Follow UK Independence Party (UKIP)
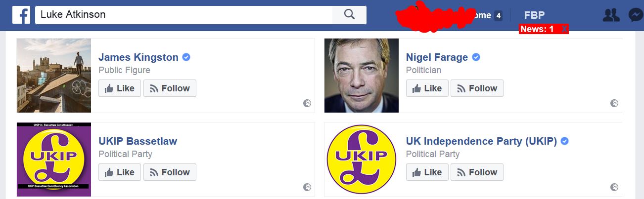 pyautogui.click(x=477, y=172)
